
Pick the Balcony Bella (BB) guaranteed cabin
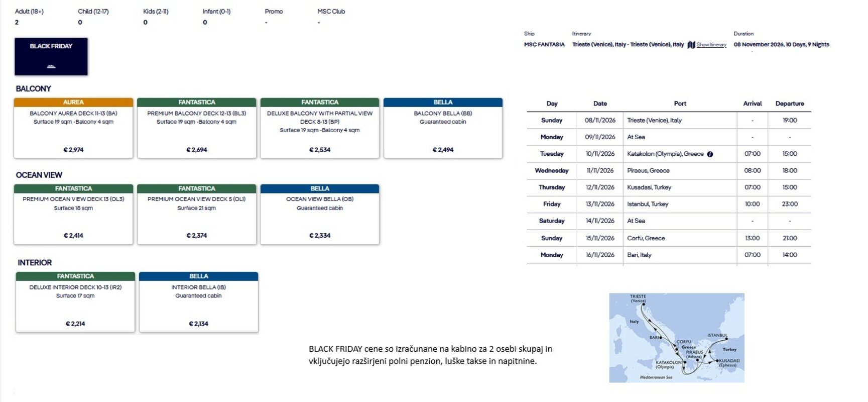(443, 128)
